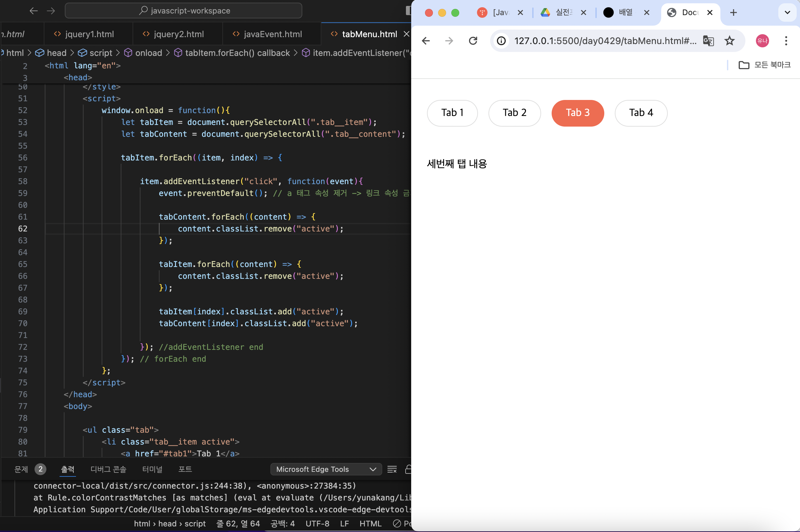
Task: Open Chrome's three-dot menu
Action: (786, 41)
